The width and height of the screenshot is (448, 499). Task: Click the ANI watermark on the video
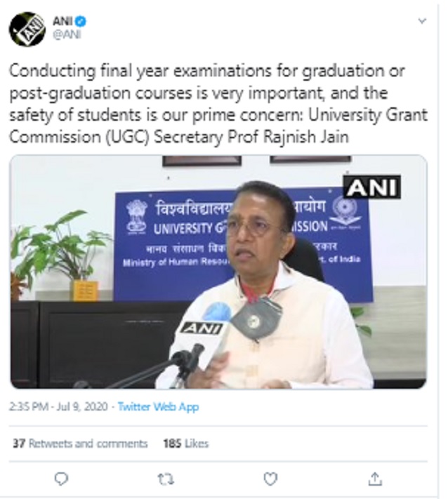(371, 187)
